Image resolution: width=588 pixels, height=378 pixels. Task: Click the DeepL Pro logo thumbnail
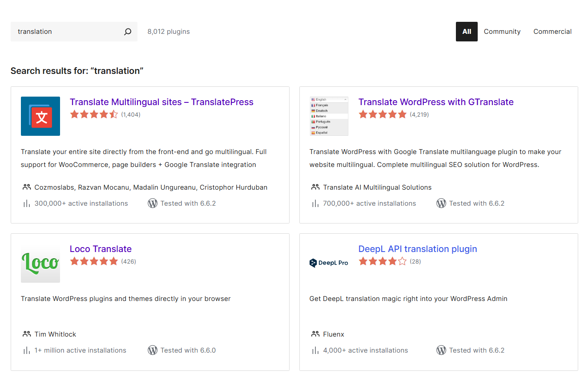point(329,263)
